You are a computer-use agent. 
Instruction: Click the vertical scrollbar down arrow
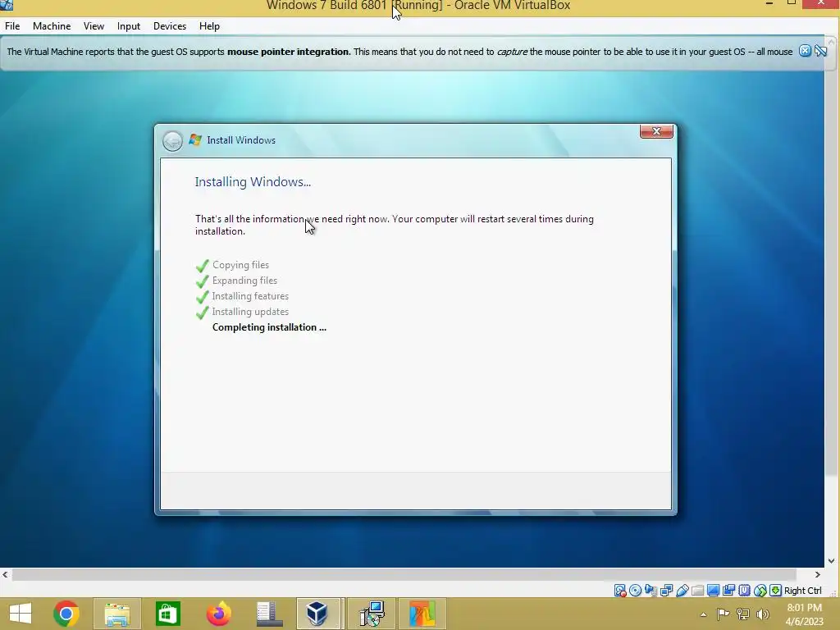pyautogui.click(x=832, y=561)
